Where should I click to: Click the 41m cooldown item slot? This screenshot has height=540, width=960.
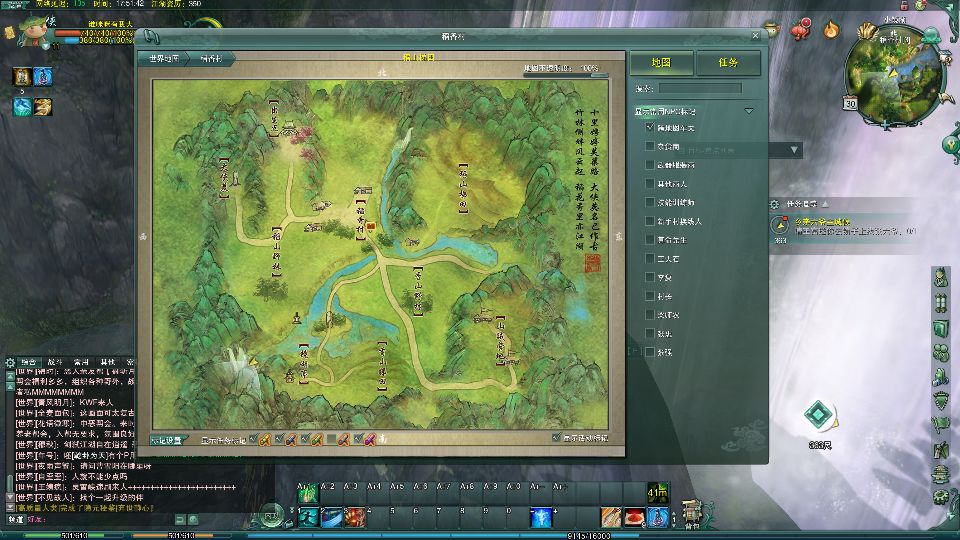pyautogui.click(x=658, y=493)
